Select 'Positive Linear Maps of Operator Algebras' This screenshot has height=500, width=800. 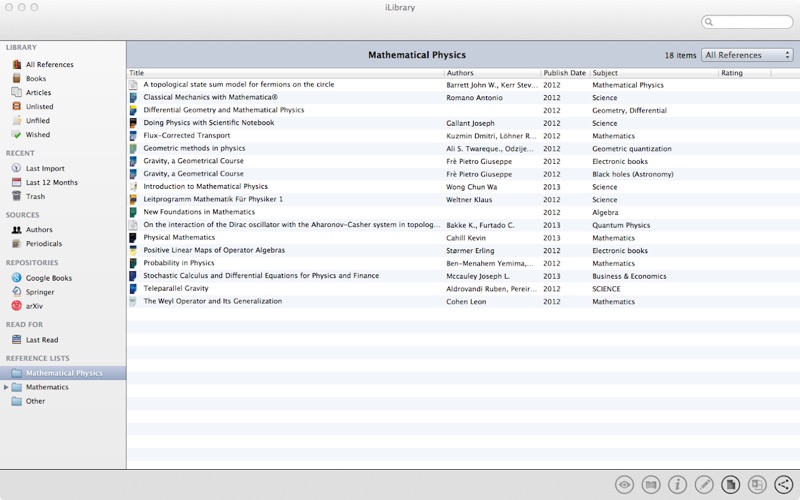463,251
